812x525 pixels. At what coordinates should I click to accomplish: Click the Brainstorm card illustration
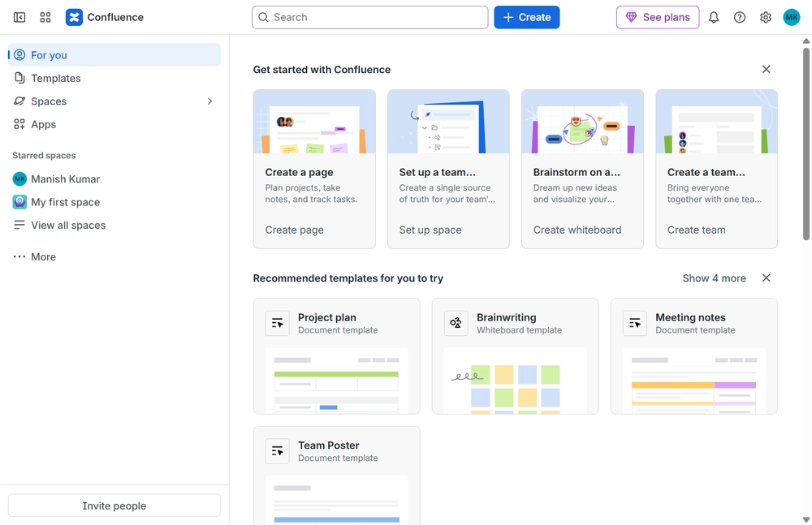582,122
